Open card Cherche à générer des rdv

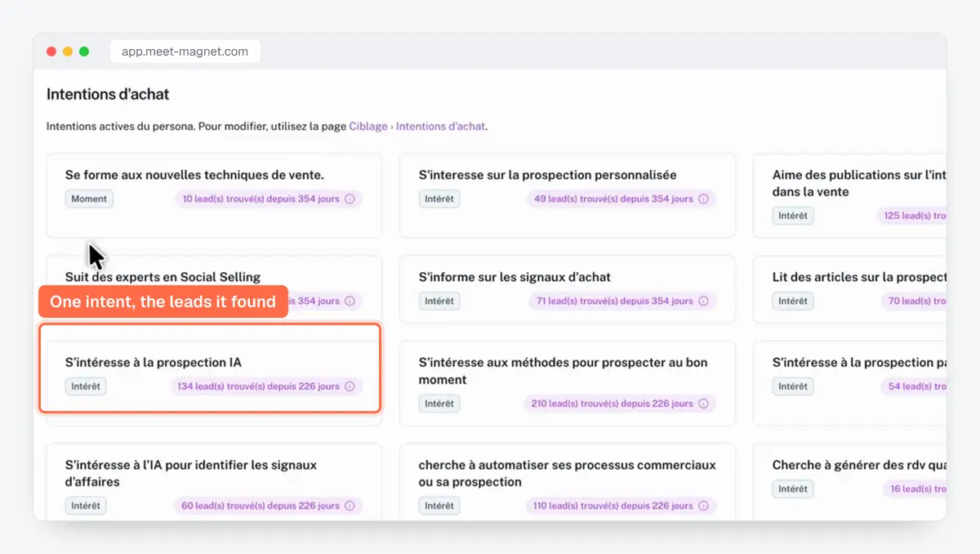849,482
